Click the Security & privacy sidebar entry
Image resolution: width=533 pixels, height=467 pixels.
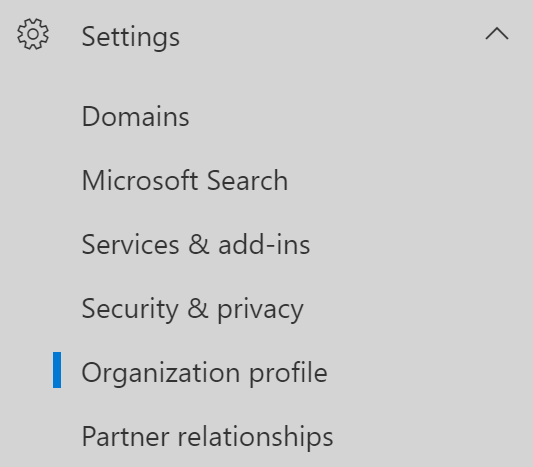pyautogui.click(x=192, y=309)
